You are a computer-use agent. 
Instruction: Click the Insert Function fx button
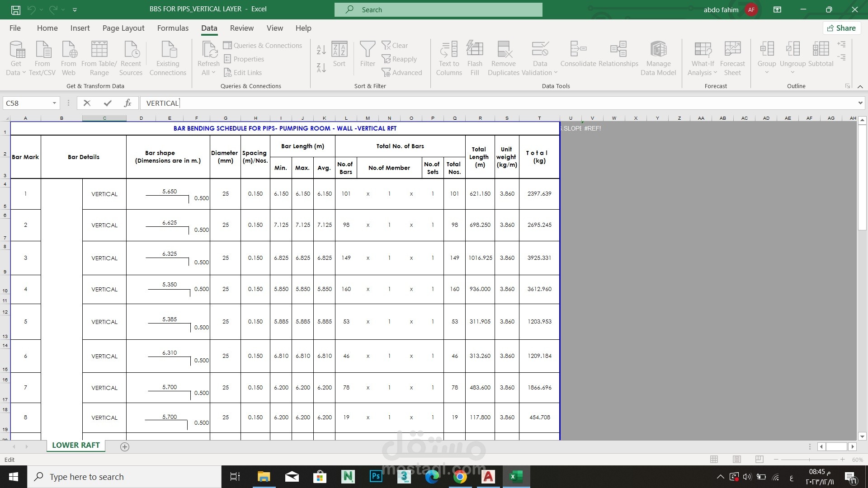tap(127, 103)
